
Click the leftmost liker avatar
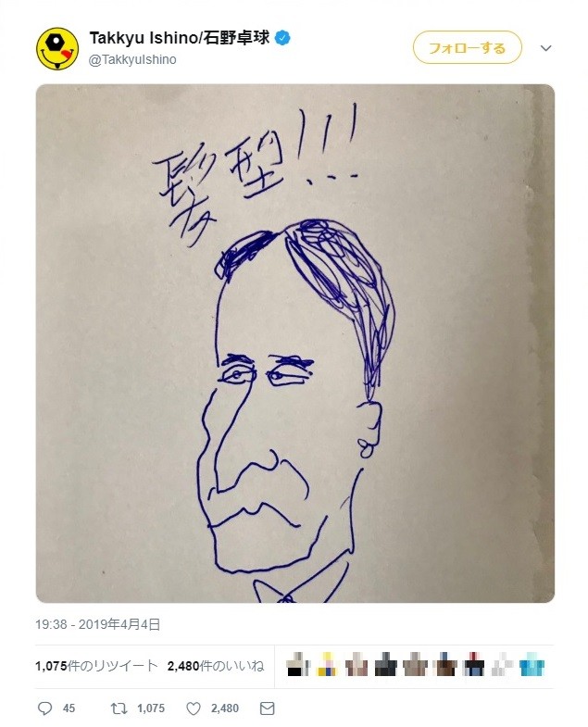(x=298, y=666)
